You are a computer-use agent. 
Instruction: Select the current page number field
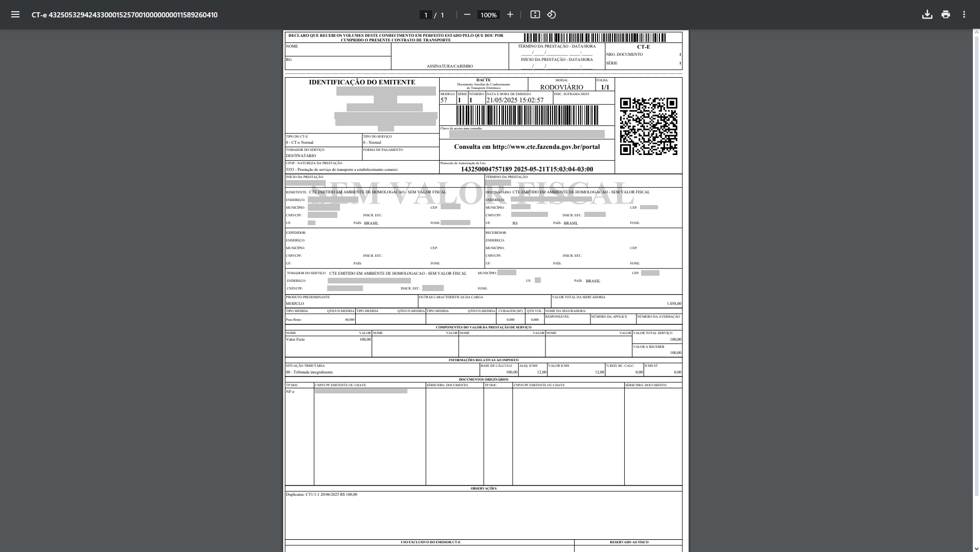(425, 15)
